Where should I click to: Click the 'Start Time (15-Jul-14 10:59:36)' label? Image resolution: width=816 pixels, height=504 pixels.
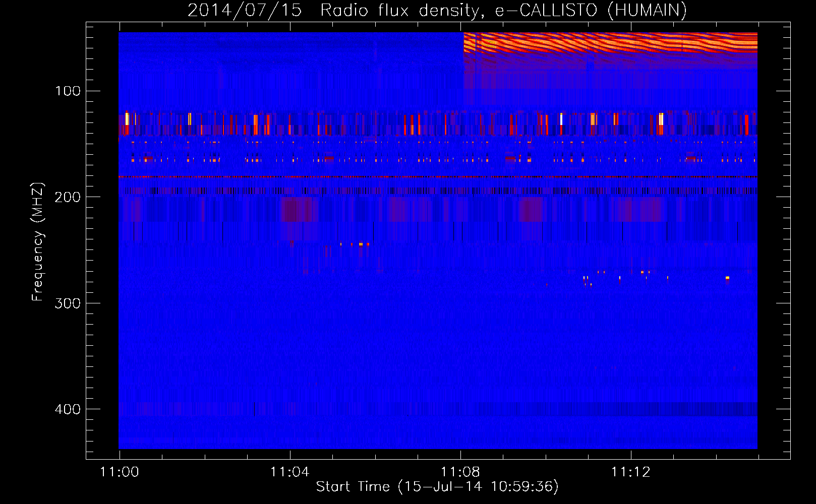[x=437, y=487]
